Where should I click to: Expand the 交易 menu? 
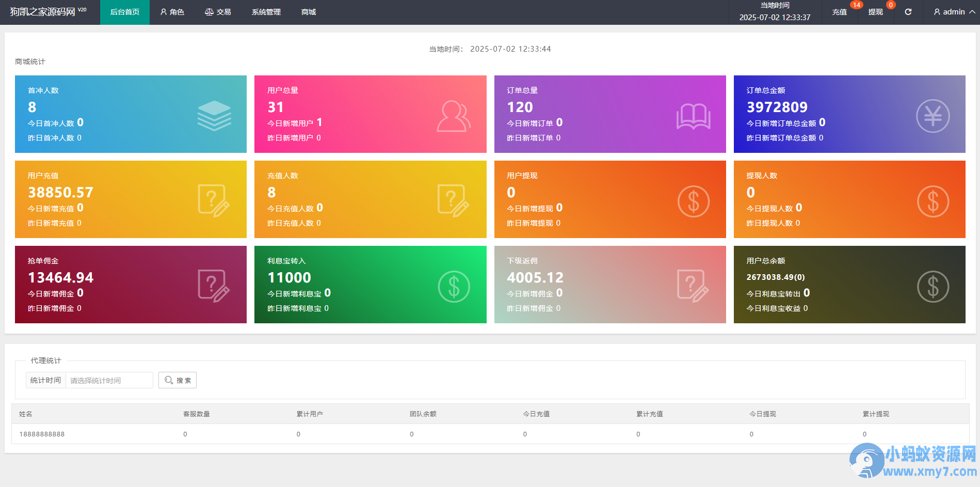[x=218, y=12]
